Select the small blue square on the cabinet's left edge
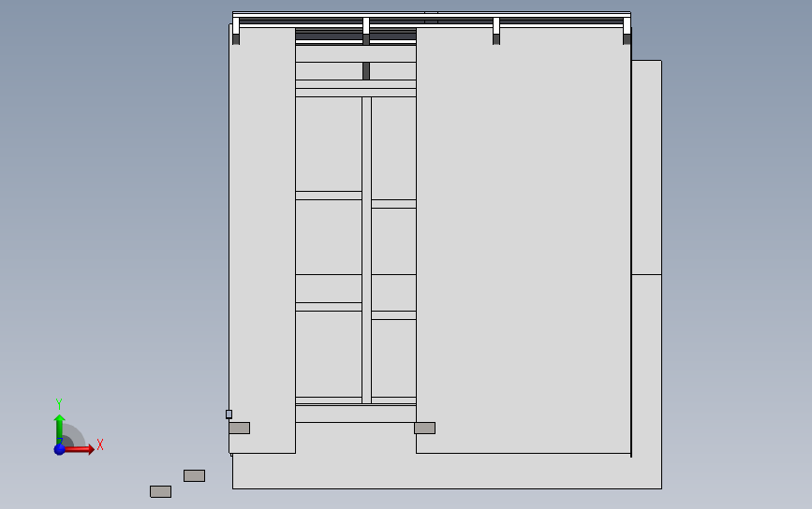Viewport: 812px width, 509px height. (229, 414)
